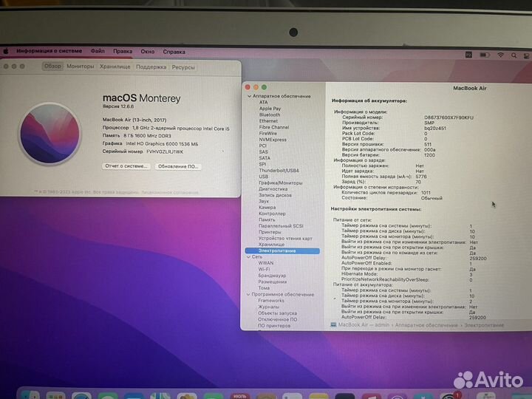Select Принтеры in the sidebar
The height and width of the screenshot is (399, 532).
(270, 232)
